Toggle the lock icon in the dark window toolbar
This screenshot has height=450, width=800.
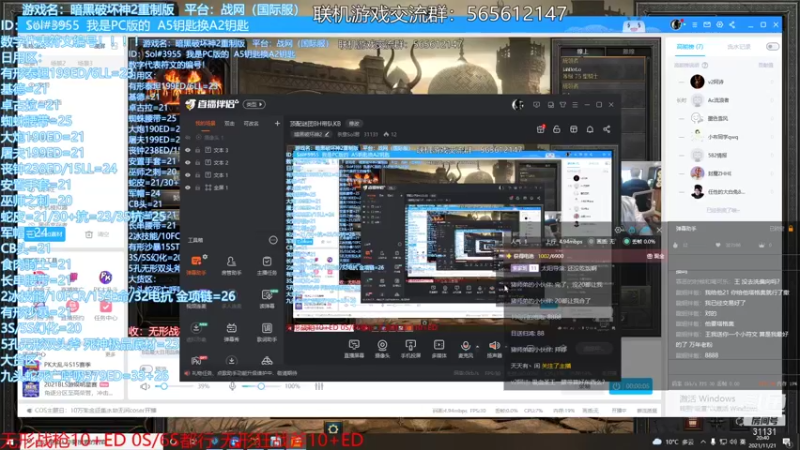pyautogui.click(x=557, y=130)
